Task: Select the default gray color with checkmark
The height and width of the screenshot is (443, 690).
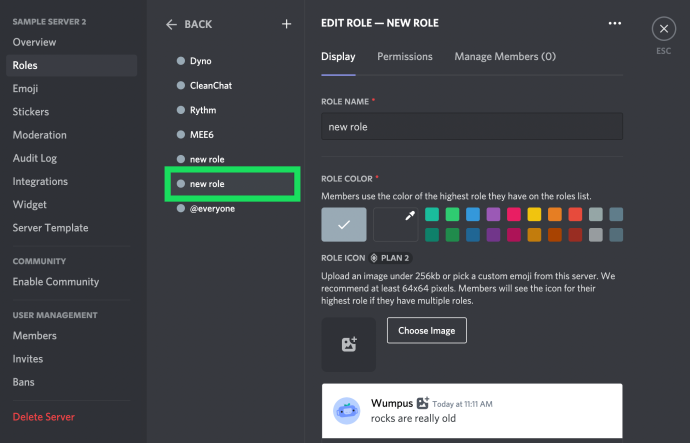Action: [344, 224]
